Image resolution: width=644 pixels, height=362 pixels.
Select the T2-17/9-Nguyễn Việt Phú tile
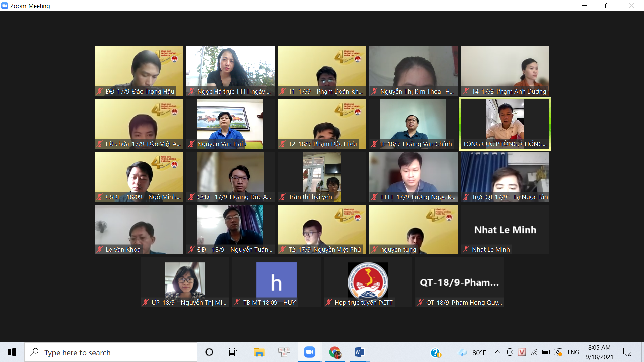click(322, 230)
